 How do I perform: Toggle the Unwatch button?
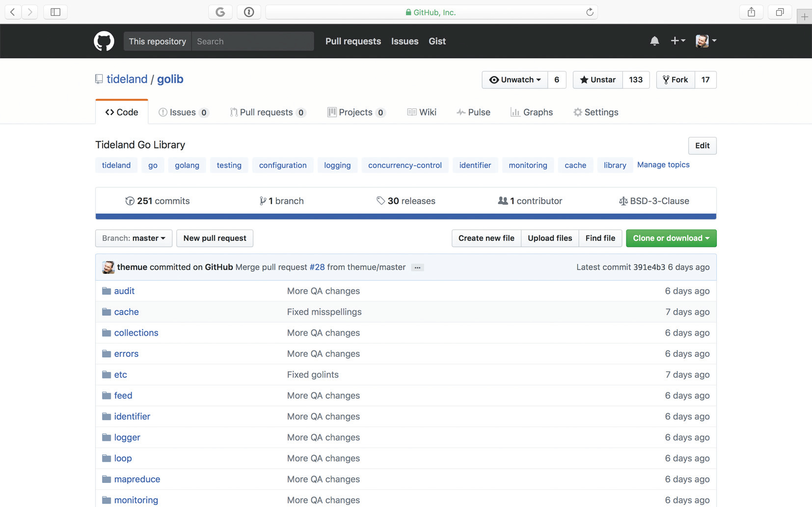pos(515,80)
